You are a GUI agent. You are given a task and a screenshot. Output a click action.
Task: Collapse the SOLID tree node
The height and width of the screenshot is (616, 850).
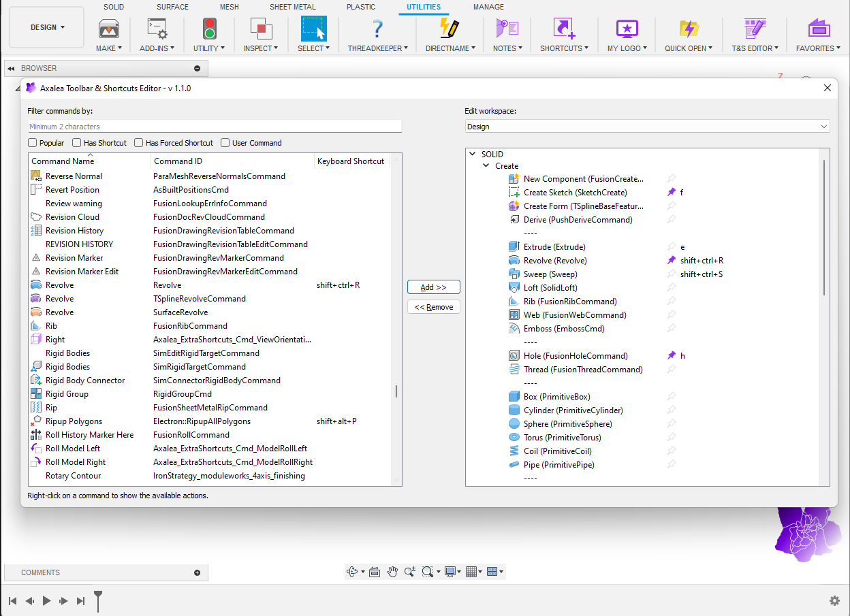(x=473, y=155)
